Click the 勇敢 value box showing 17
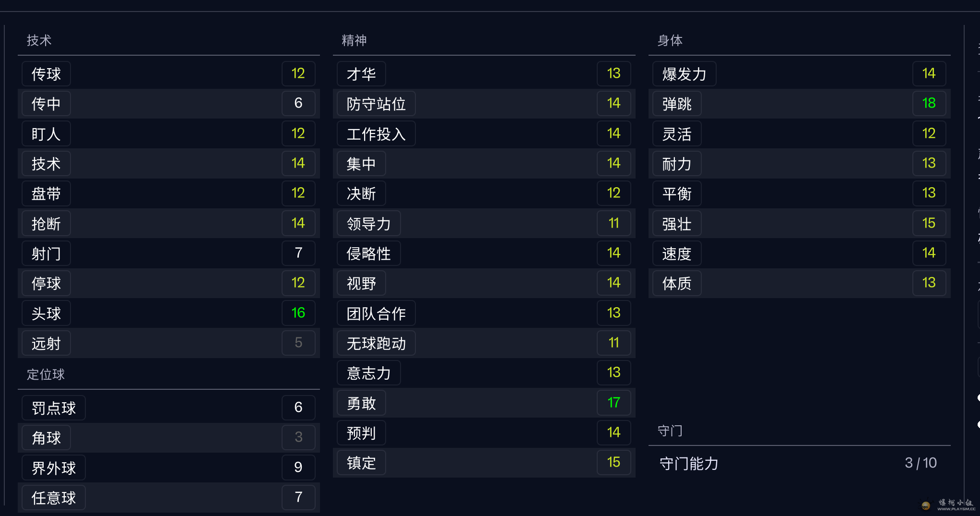Image resolution: width=980 pixels, height=516 pixels. pos(614,403)
